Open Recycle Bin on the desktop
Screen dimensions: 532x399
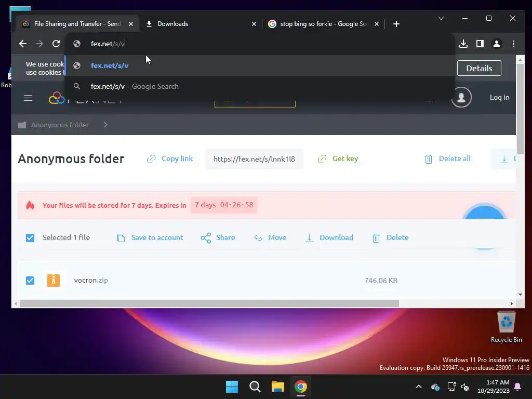[506, 327]
